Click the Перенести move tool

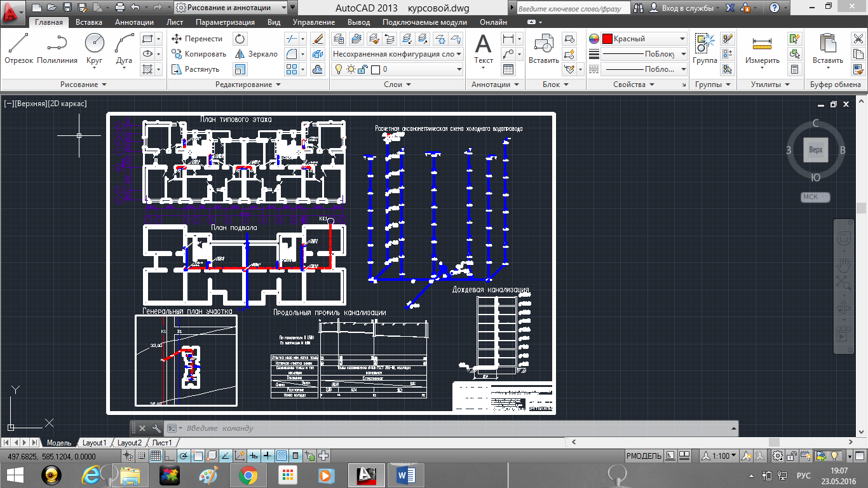pos(196,39)
